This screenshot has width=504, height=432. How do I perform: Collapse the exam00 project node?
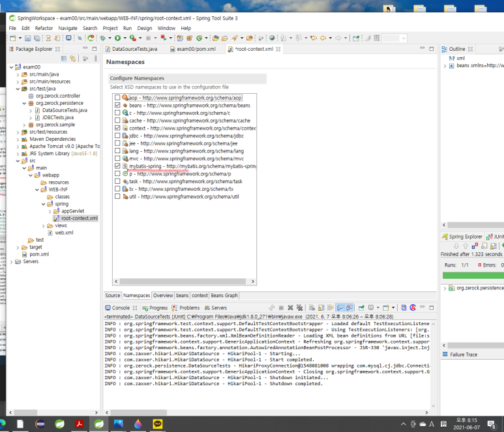(11, 67)
